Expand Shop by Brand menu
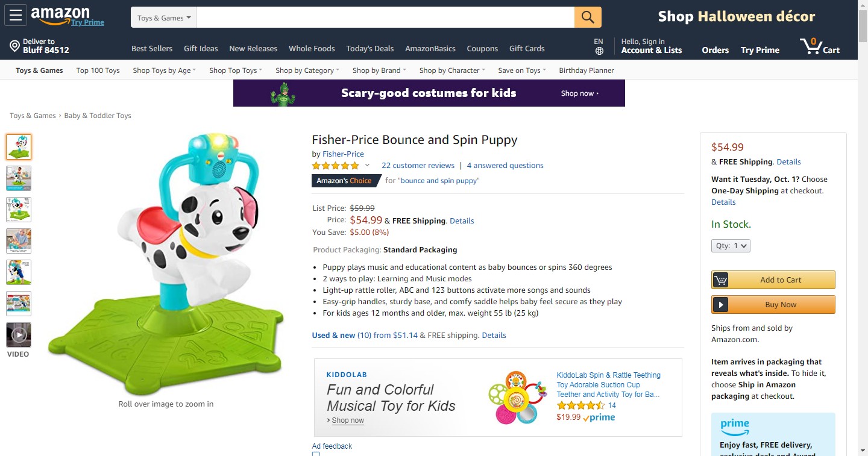The width and height of the screenshot is (868, 456). (379, 70)
